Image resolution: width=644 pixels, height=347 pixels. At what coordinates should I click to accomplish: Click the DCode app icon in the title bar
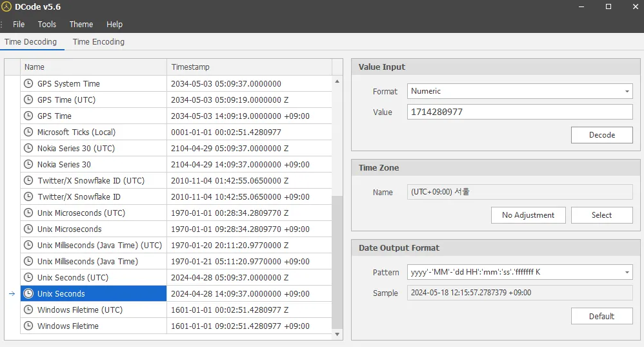click(6, 6)
